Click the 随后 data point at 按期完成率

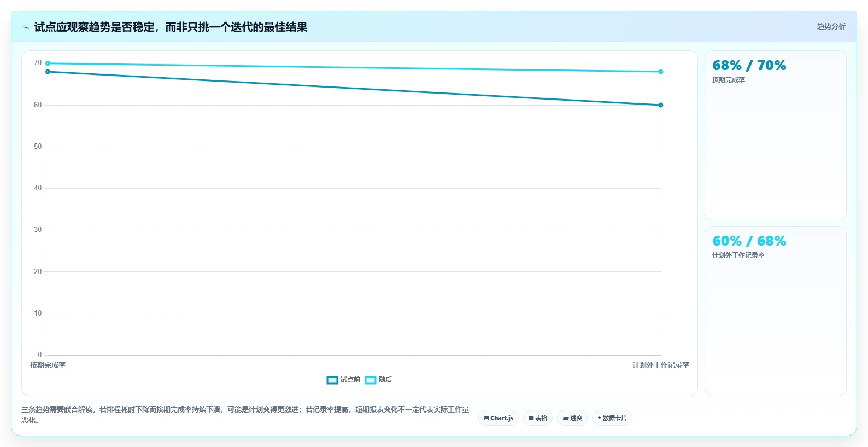point(48,63)
